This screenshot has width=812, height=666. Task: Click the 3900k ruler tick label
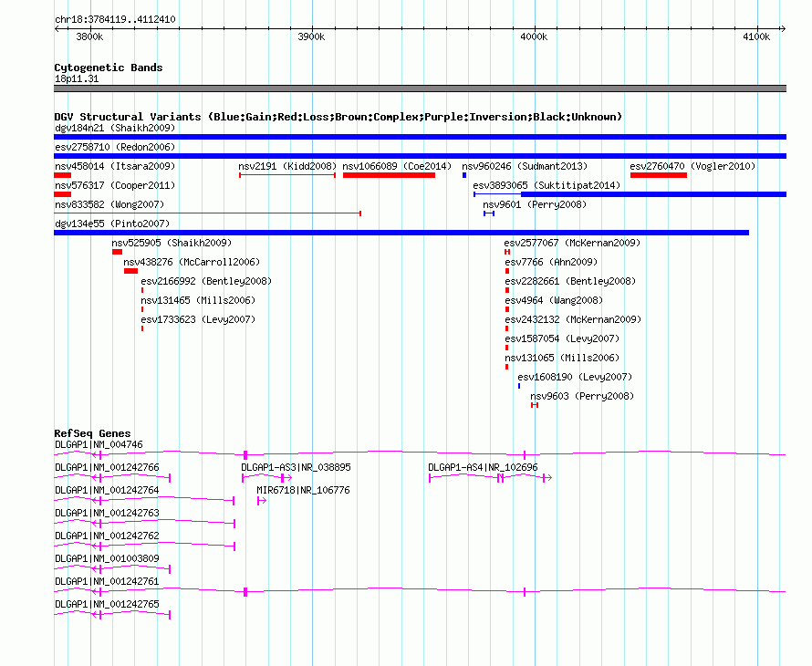311,36
